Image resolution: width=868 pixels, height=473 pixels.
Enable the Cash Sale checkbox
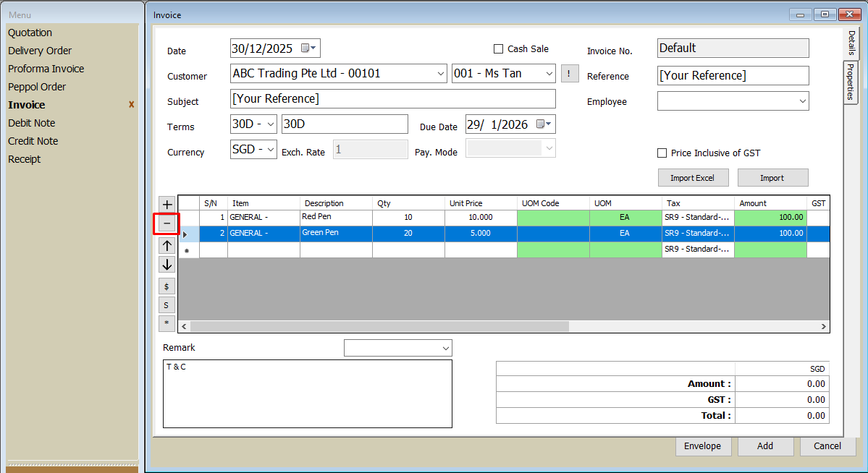pos(498,49)
